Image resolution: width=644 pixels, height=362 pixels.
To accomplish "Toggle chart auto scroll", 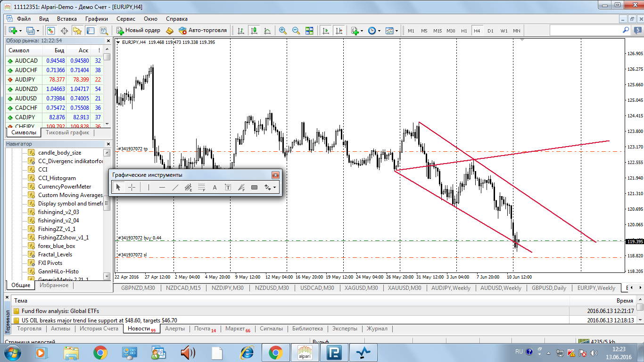I will point(325,31).
